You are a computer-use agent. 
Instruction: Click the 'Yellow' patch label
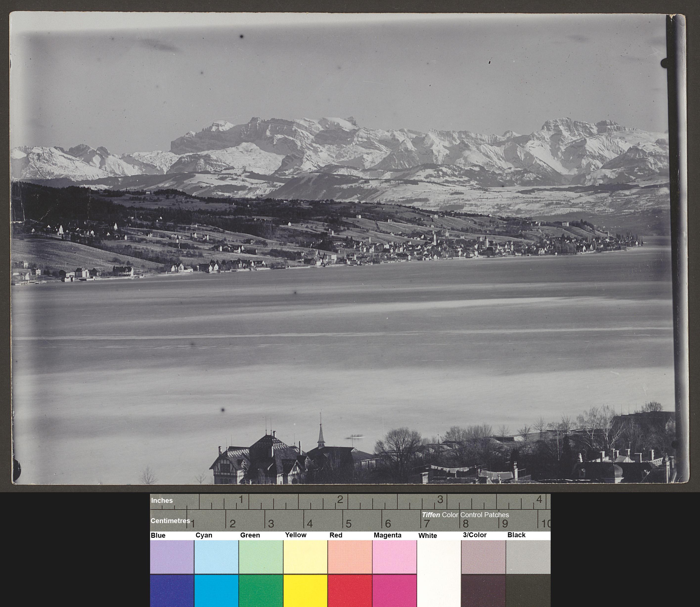coord(295,535)
